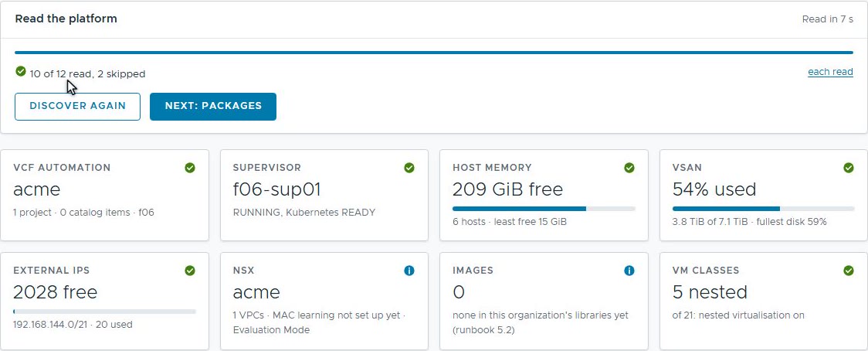Click the vSAN 54% used bar
Screen dimensions: 868x351
point(764,209)
